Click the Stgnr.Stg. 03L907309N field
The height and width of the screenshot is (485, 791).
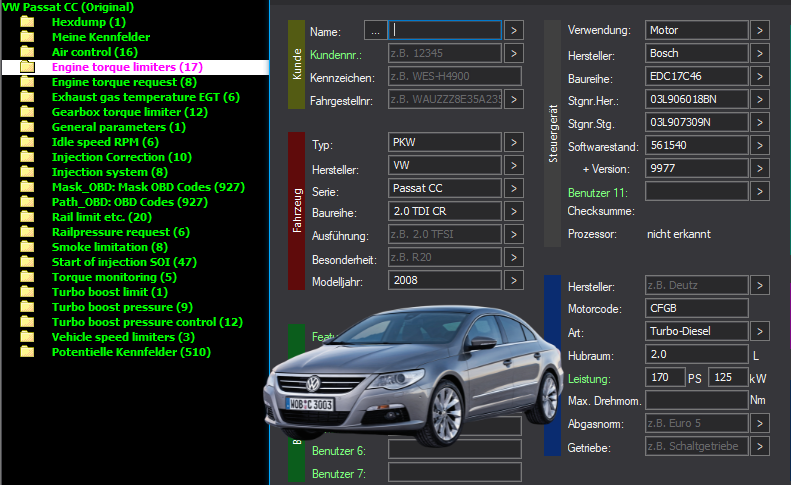pyautogui.click(x=697, y=122)
